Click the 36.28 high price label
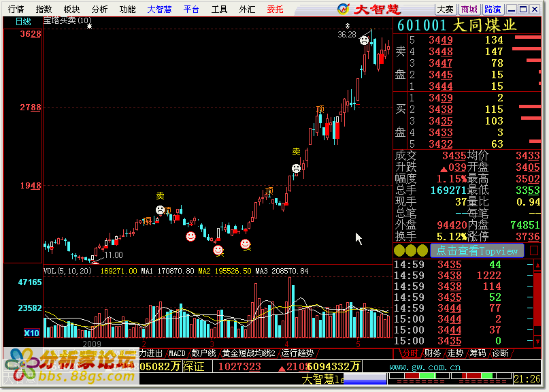The image size is (549, 392). (x=347, y=34)
